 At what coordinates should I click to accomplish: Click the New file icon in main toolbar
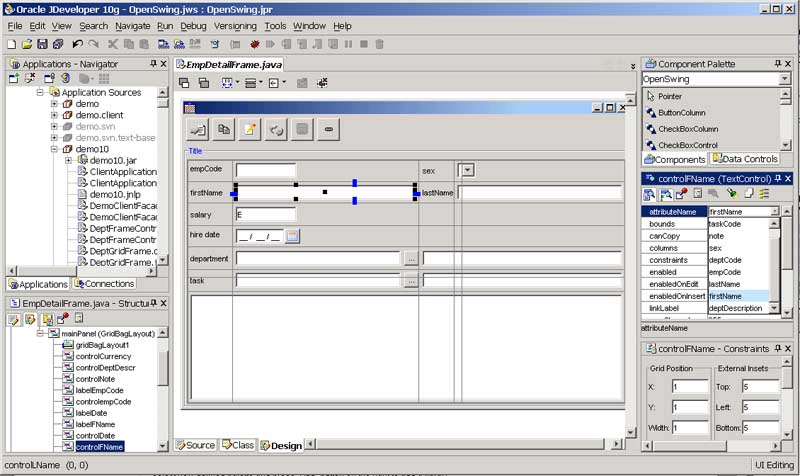pos(11,44)
